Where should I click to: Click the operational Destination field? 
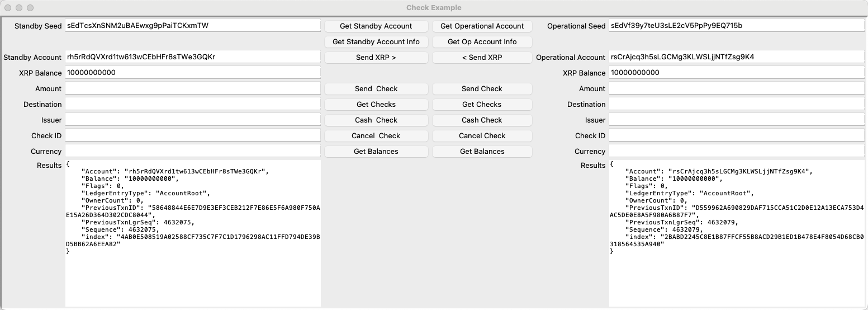click(736, 104)
